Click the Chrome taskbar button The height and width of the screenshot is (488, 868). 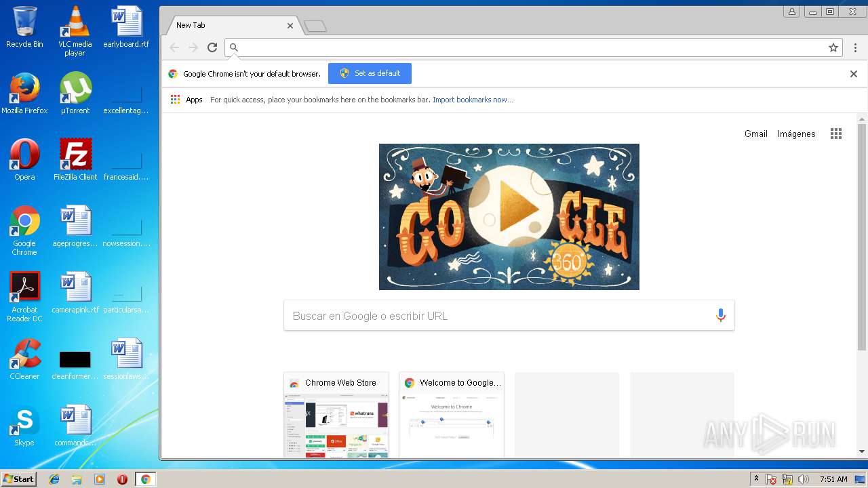[x=145, y=479]
